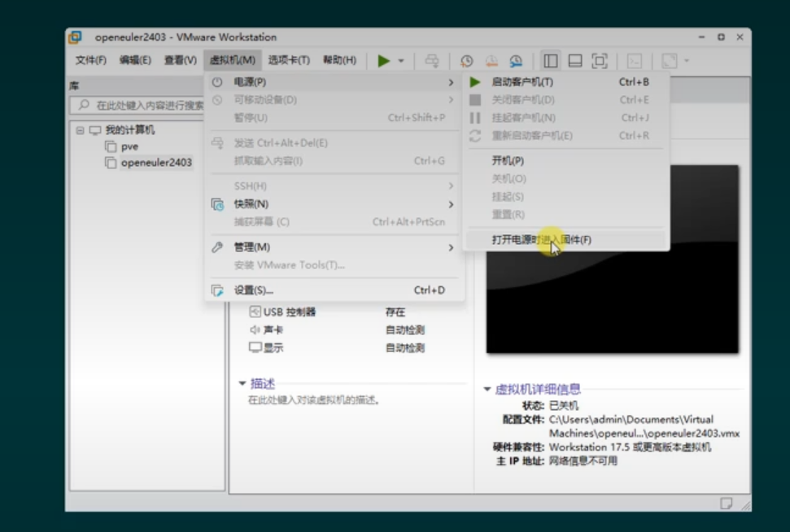Viewport: 790px width, 532px height.
Task: Click the magnifier icon in library search
Action: 84,104
